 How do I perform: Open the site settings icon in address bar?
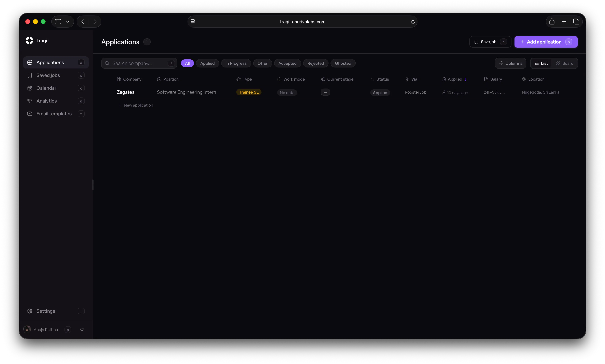click(x=193, y=22)
